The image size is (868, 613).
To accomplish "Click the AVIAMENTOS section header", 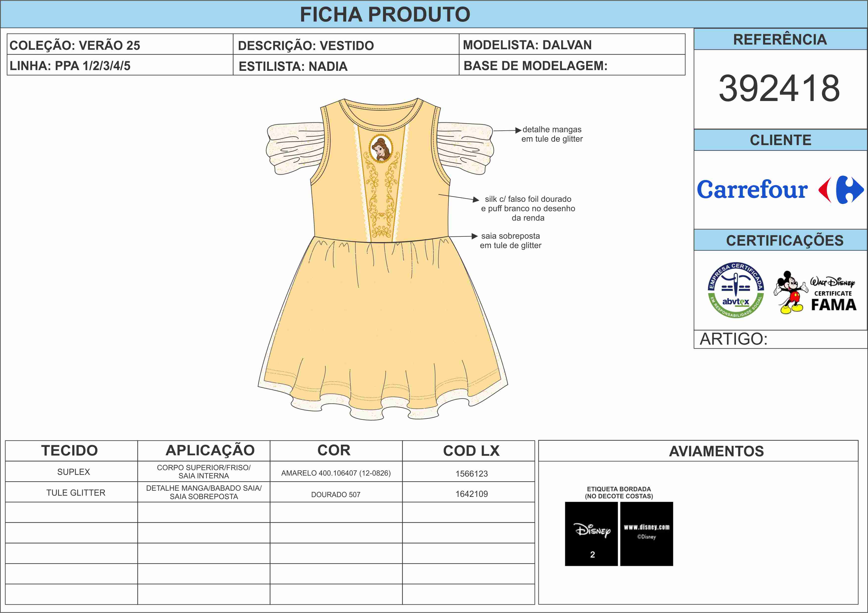I will tap(716, 451).
